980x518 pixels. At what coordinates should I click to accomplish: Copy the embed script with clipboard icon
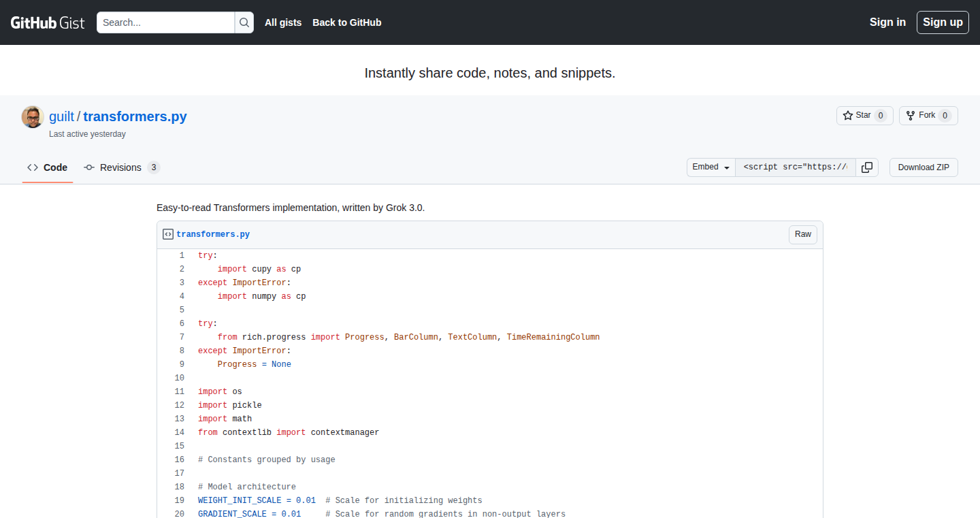coord(867,167)
